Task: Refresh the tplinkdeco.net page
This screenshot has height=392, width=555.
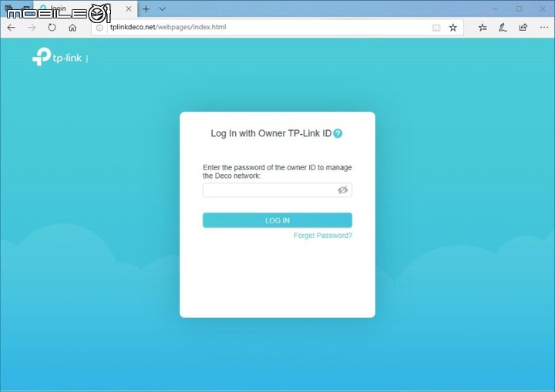Action: tap(52, 27)
